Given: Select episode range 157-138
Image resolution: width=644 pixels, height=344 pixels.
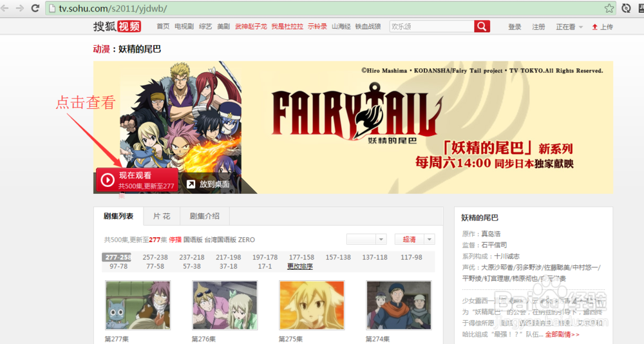Looking at the screenshot, I should point(338,257).
